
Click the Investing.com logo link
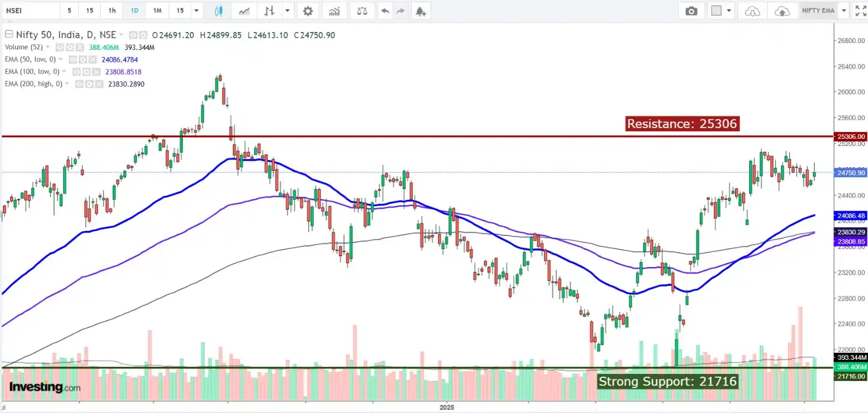(44, 387)
